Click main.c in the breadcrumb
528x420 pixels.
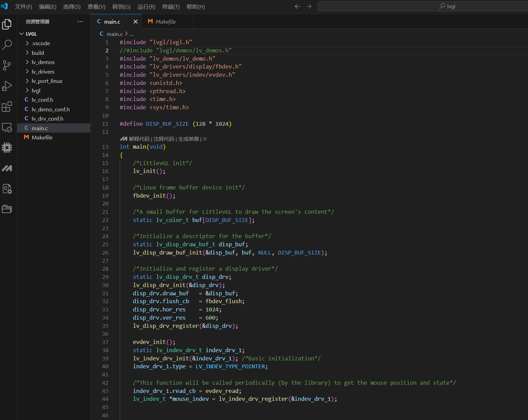point(115,34)
